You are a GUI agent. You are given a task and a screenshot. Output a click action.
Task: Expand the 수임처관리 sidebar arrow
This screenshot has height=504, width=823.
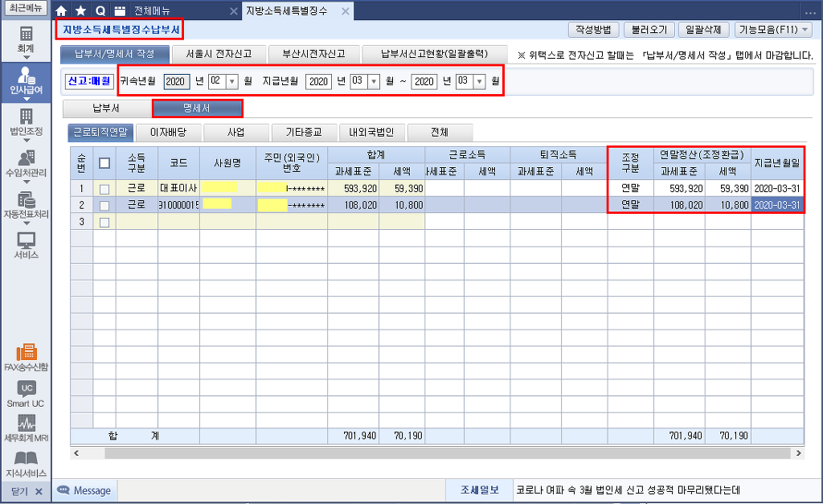pyautogui.click(x=27, y=182)
